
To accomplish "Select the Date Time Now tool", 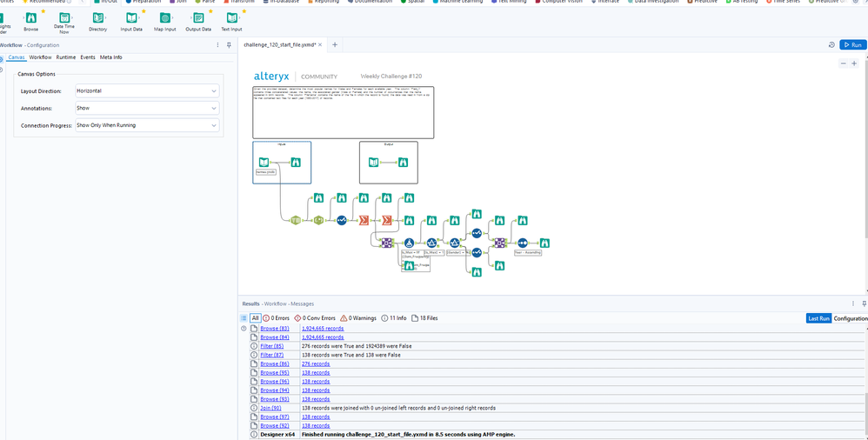I will [64, 23].
